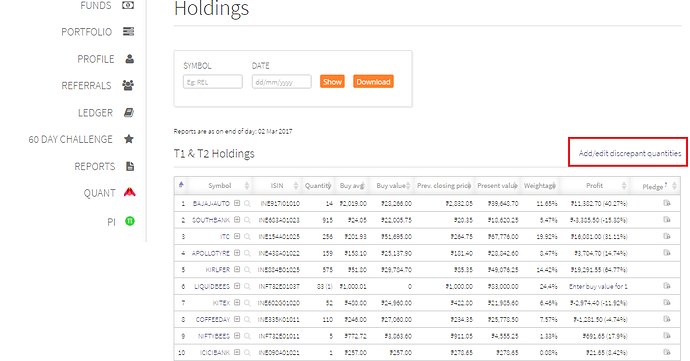The image size is (690, 361).
Task: Click the pledge icon for NIFTYBEES
Action: (x=667, y=336)
